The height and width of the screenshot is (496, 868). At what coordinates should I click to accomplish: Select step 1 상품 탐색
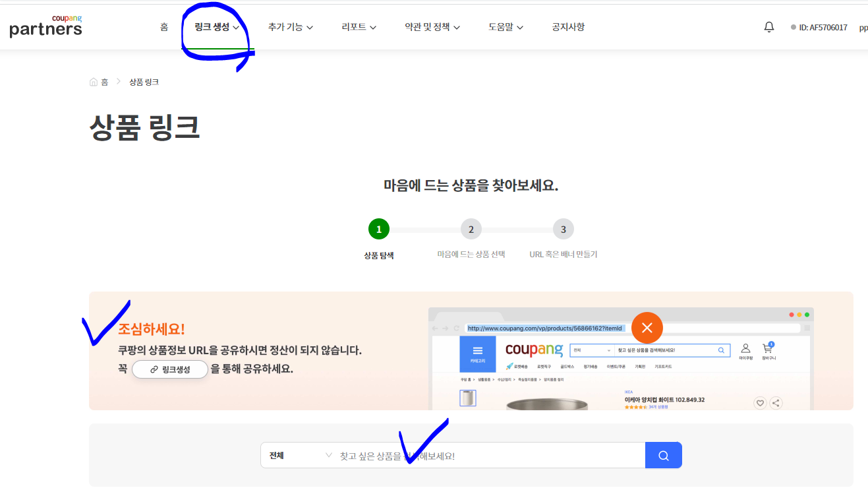[x=379, y=230]
